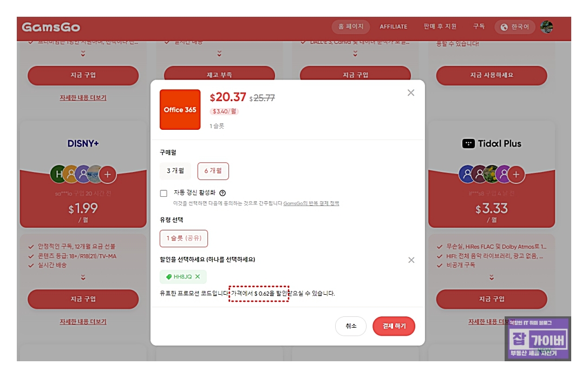The height and width of the screenshot is (378, 588).
Task: Open GamsGo의 반복 결제 정책 link
Action: pos(311,203)
